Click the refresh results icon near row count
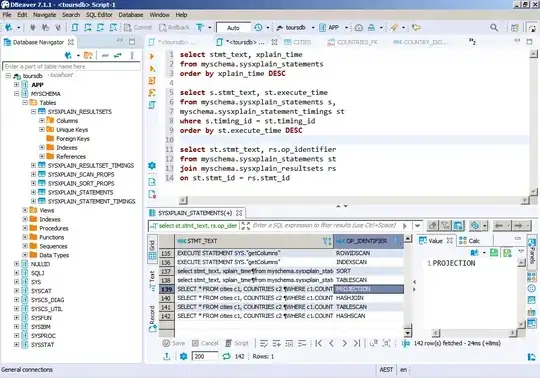Screen dimensions: 540x378 226,356
